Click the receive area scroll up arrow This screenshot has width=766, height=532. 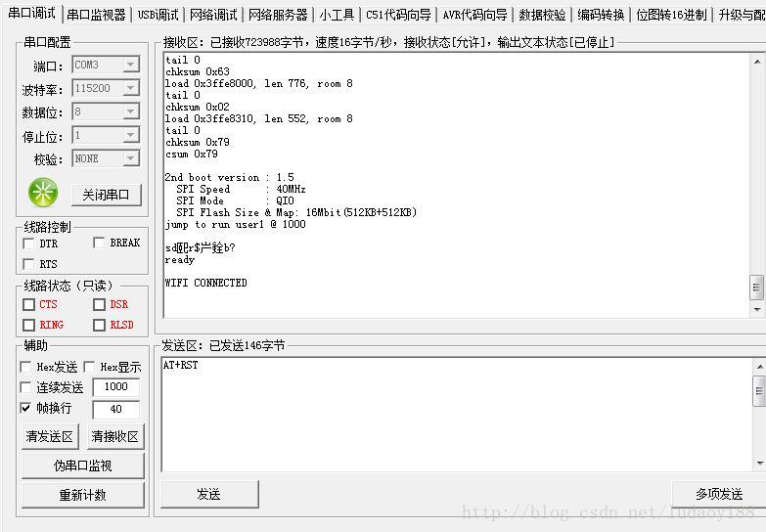pyautogui.click(x=757, y=62)
